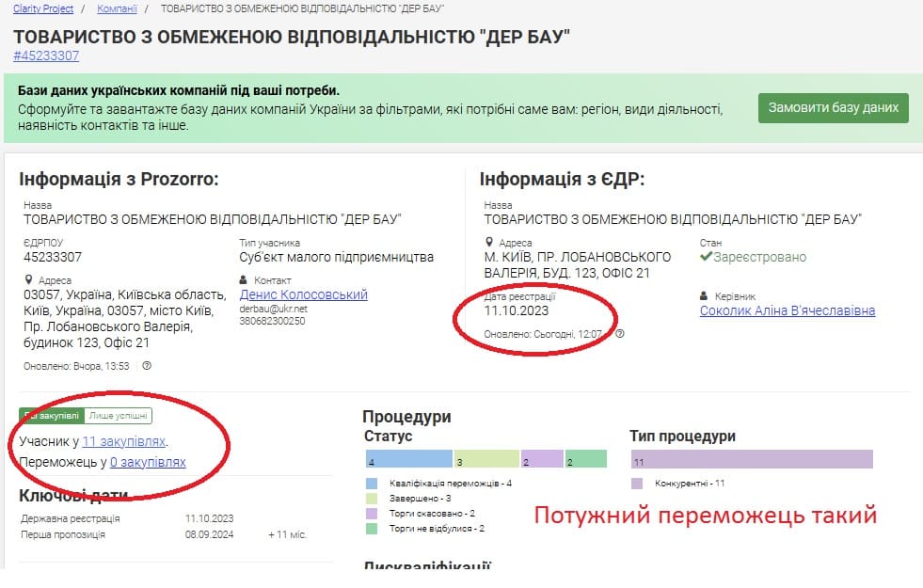Go to the Компанії breadcrumb
This screenshot has width=923, height=588.
click(117, 8)
